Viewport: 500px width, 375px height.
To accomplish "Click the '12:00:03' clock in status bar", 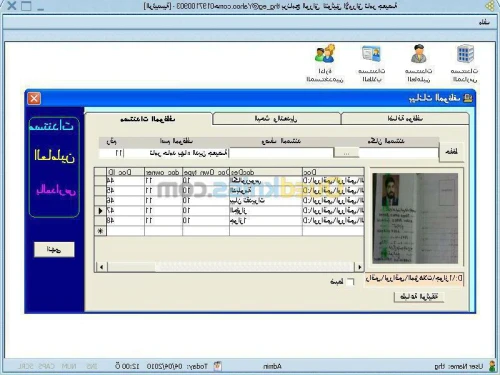I will point(127,366).
